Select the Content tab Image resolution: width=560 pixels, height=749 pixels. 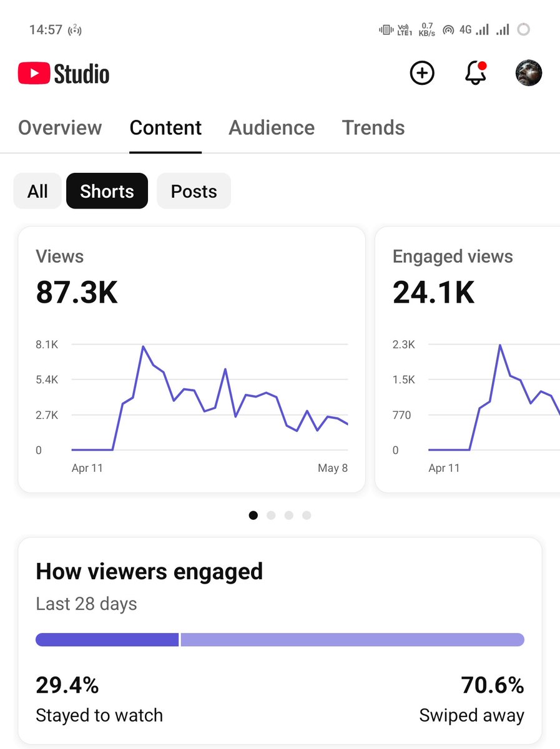165,127
